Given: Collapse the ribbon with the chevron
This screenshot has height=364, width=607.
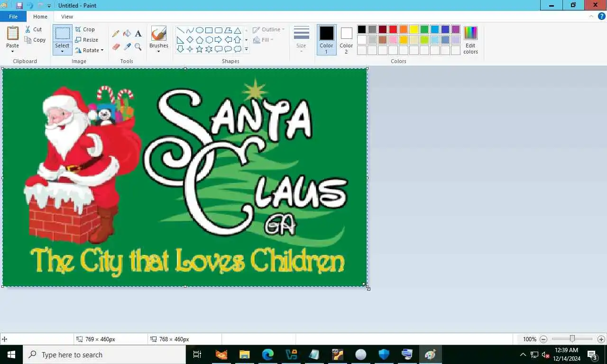Looking at the screenshot, I should (591, 16).
